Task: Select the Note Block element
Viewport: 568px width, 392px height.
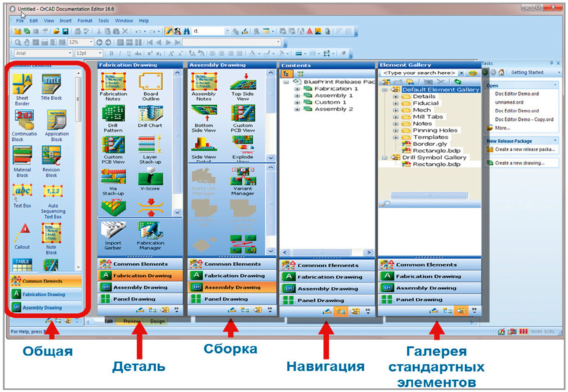Action: coord(51,239)
